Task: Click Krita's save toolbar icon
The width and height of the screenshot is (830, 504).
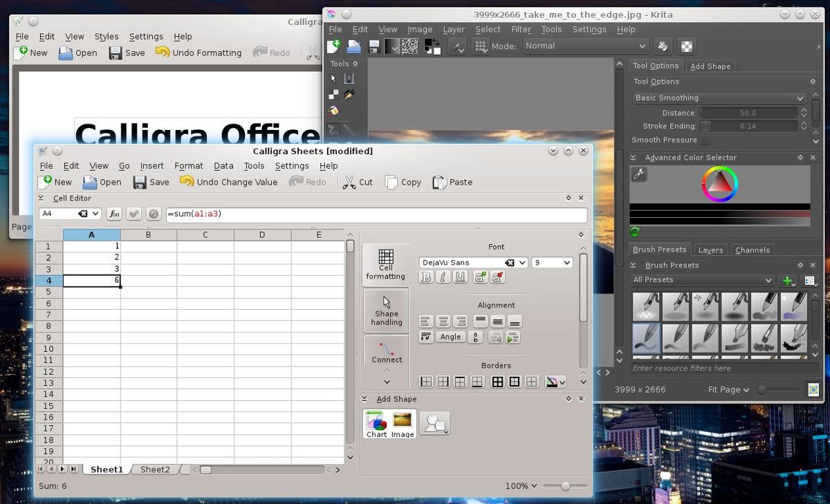Action: 374,46
